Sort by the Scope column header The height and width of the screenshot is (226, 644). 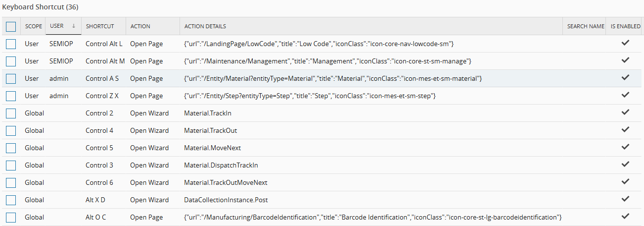coord(34,26)
